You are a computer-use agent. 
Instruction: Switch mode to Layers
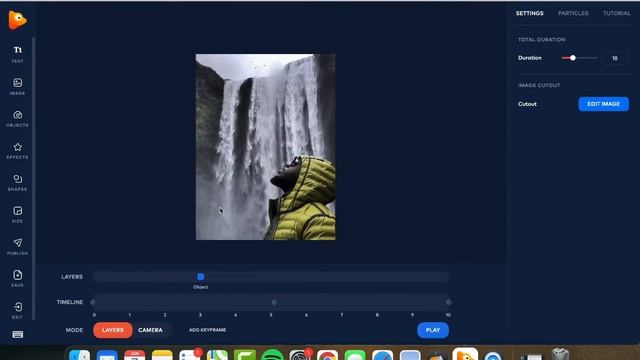(113, 330)
